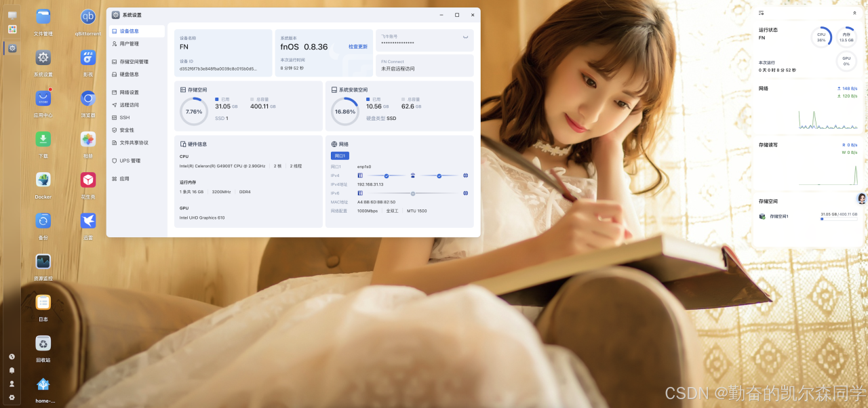
Task: Select the 网口1 network port tab
Action: [340, 156]
